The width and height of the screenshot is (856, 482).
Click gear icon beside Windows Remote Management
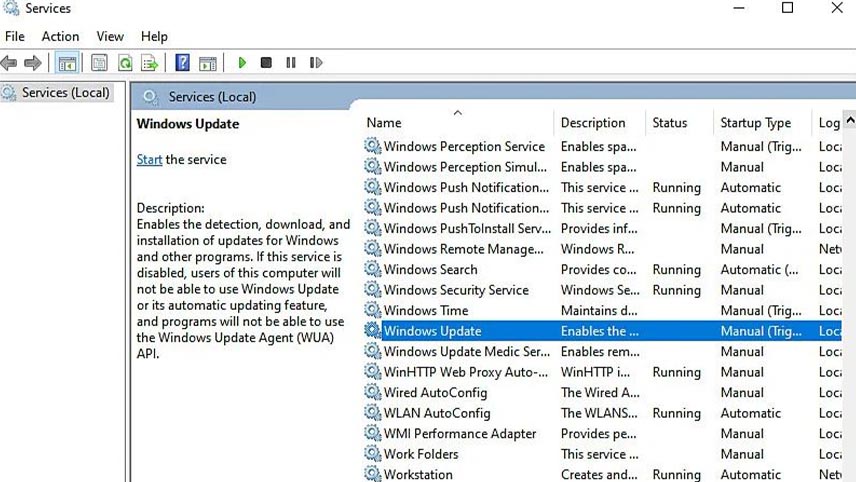(372, 249)
